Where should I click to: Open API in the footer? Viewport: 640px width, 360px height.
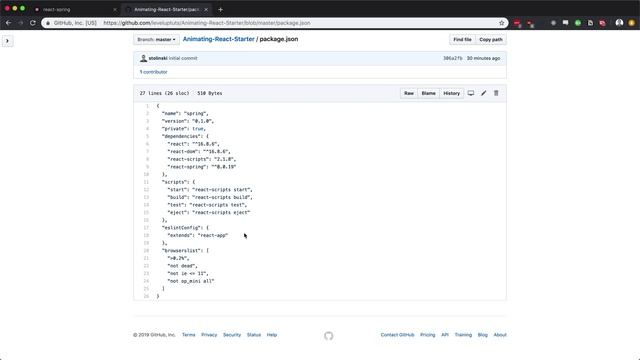point(445,335)
